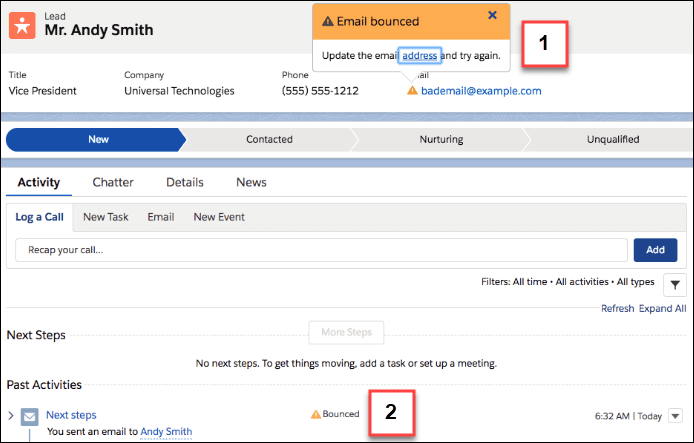Switch to the New Task sub-tab

pyautogui.click(x=105, y=216)
